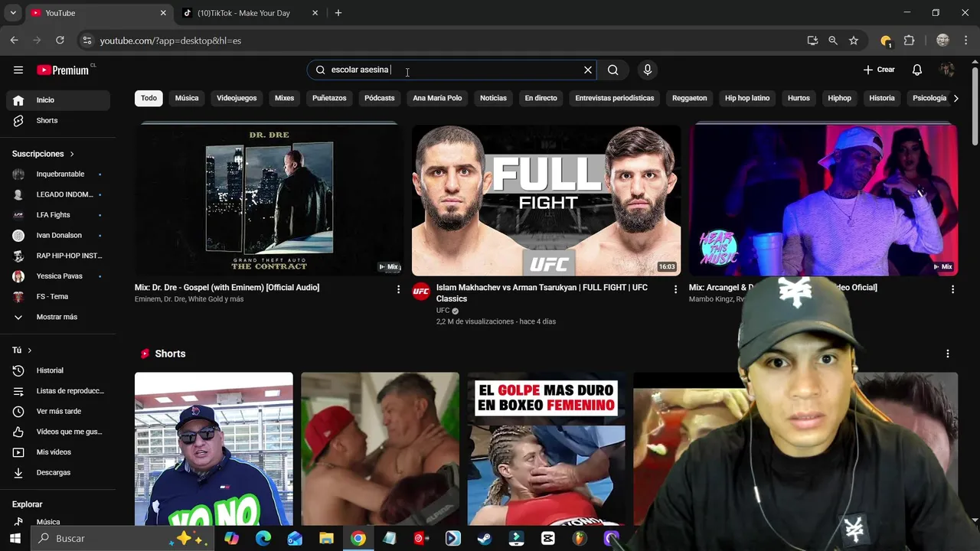Go back in browser history
980x551 pixels.
15,41
